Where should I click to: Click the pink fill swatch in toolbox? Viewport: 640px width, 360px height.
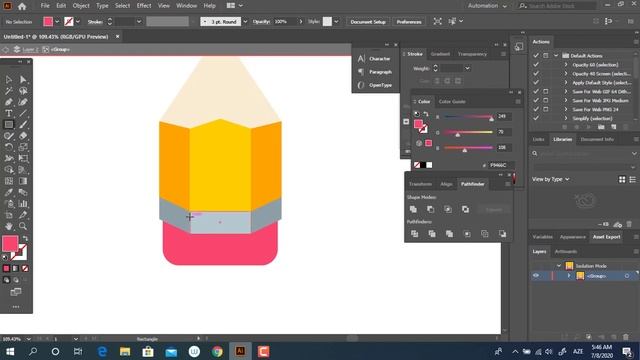click(x=10, y=244)
